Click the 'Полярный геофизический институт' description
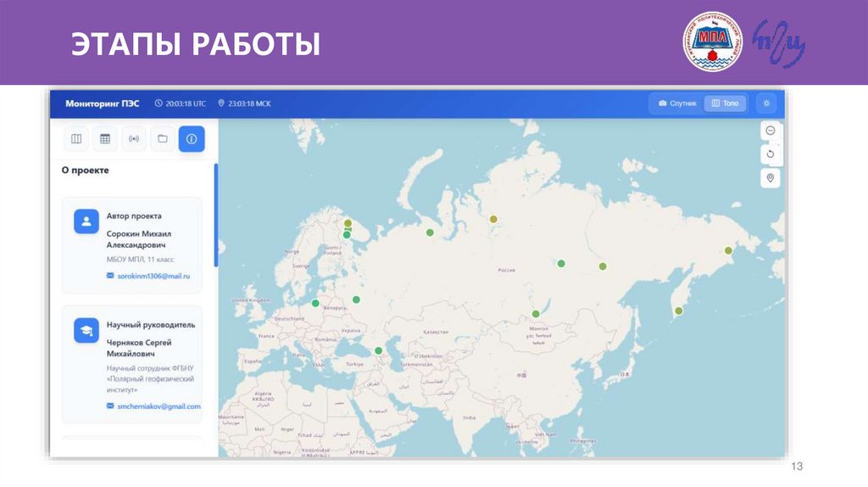This screenshot has height=487, width=868. click(x=150, y=379)
